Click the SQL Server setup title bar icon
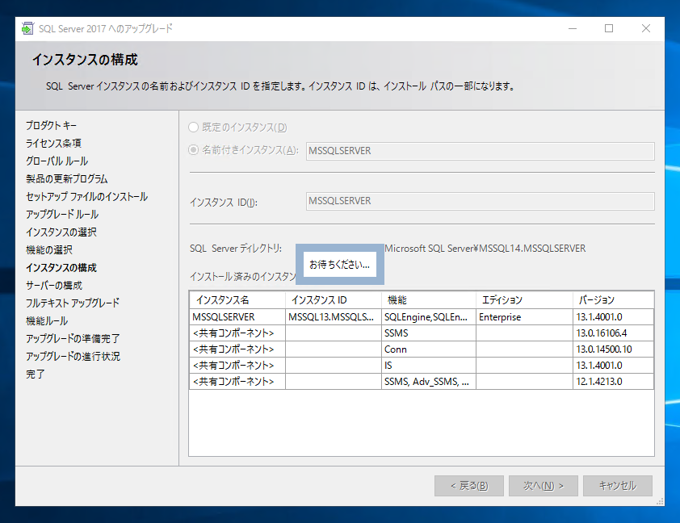 28,29
